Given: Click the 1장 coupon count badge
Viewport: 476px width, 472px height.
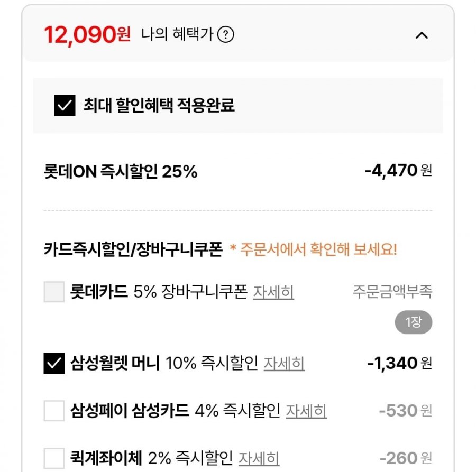Looking at the screenshot, I should [413, 322].
